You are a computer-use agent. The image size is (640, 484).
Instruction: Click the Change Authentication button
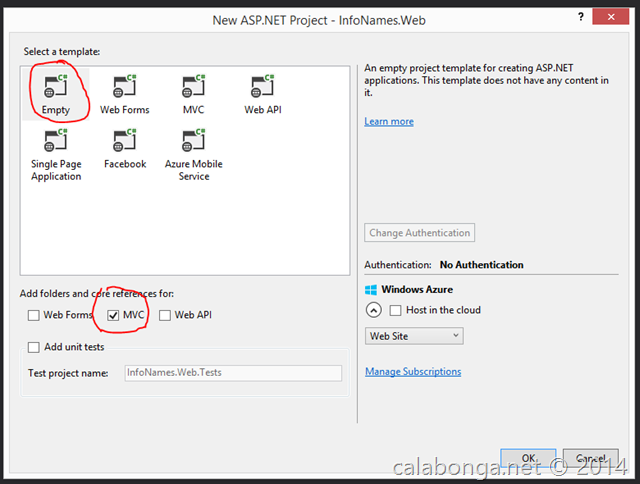[419, 233]
